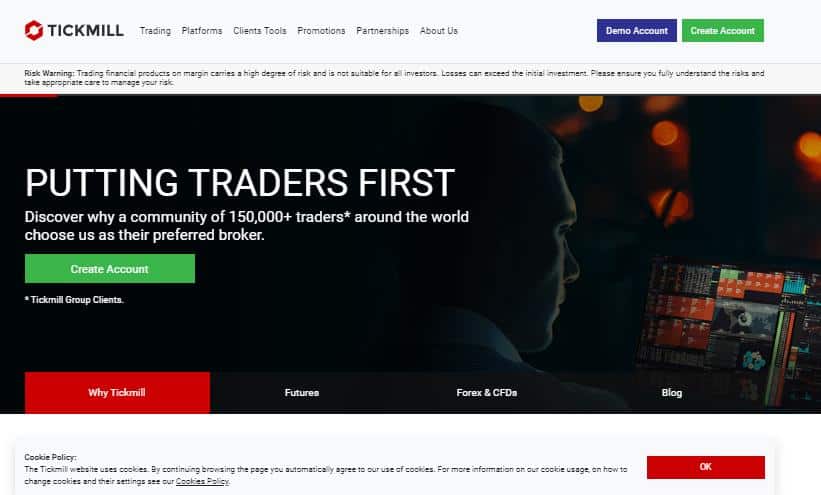Screen dimensions: 821x495
Task: Click the Cookie Policy heading
Action: pyautogui.click(x=50, y=457)
